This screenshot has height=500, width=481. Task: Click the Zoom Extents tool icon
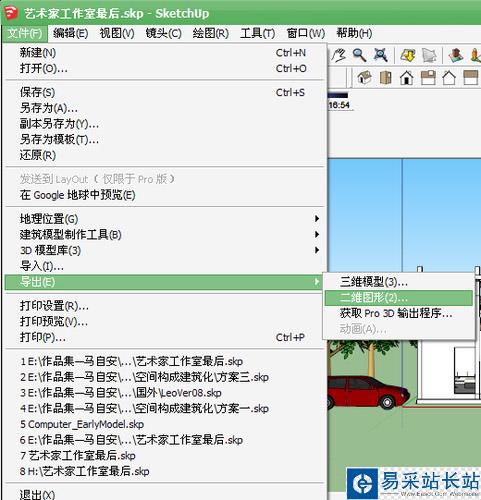click(x=380, y=55)
